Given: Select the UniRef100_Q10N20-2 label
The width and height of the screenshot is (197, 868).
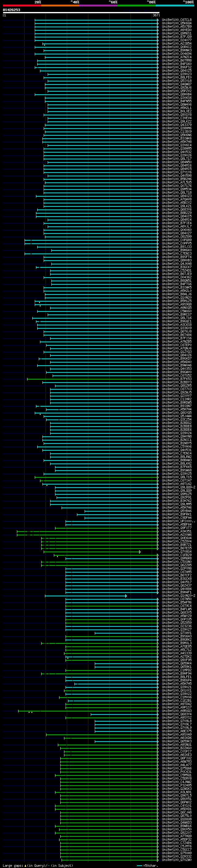Looking at the screenshot, I should click(179, 596).
